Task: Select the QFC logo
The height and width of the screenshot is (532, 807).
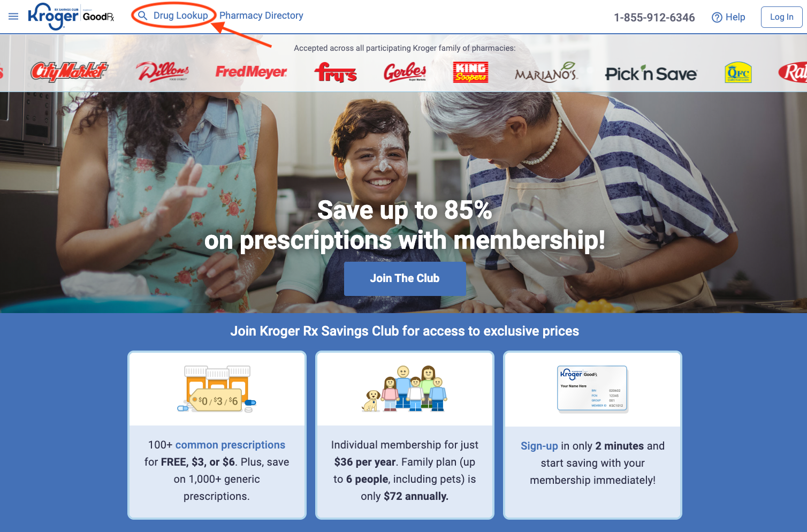Action: (x=739, y=72)
